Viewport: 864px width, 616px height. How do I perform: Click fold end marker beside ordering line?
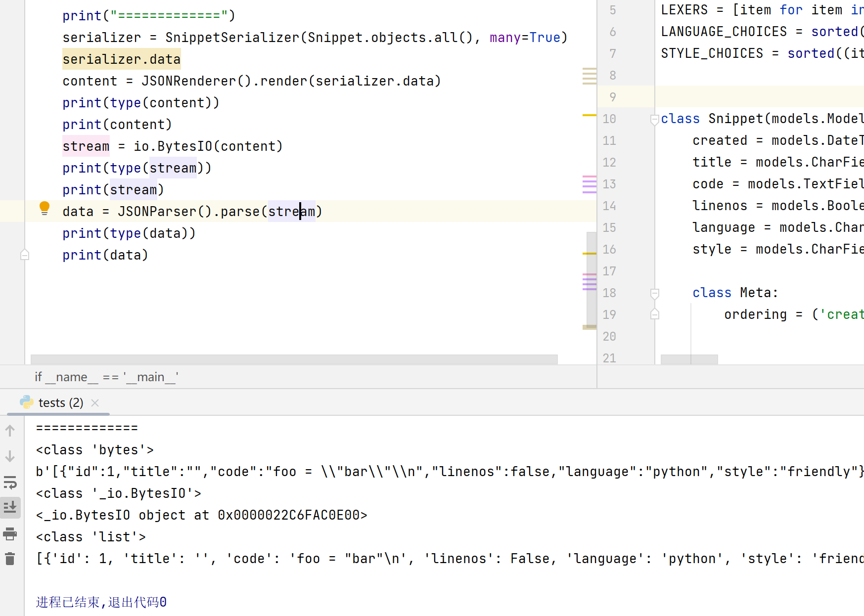654,314
